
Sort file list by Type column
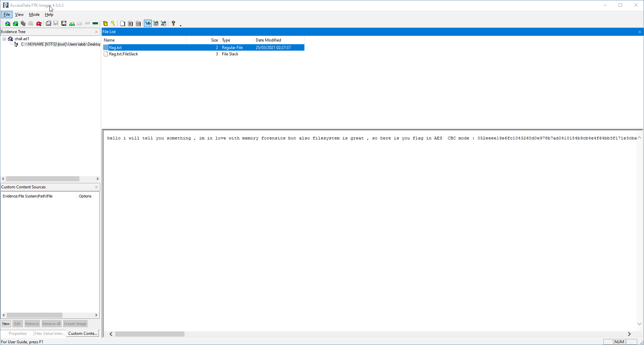(x=237, y=40)
